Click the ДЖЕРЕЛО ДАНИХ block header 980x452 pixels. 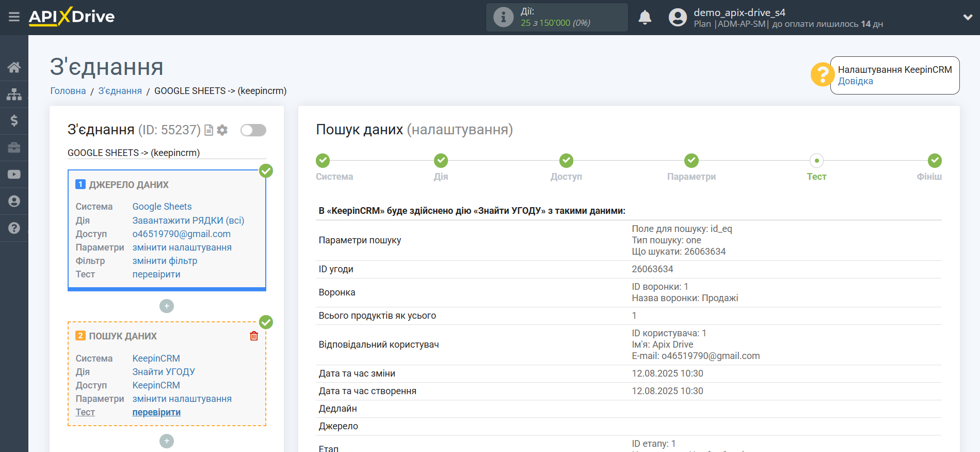129,185
